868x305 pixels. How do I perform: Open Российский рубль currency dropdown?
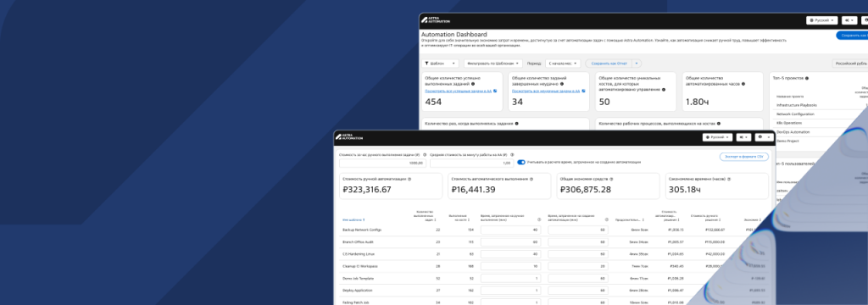coord(850,64)
